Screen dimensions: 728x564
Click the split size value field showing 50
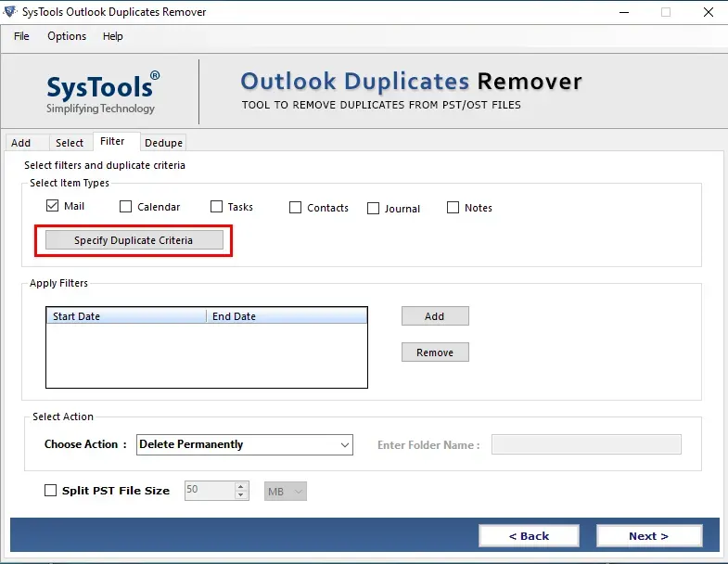(x=210, y=491)
